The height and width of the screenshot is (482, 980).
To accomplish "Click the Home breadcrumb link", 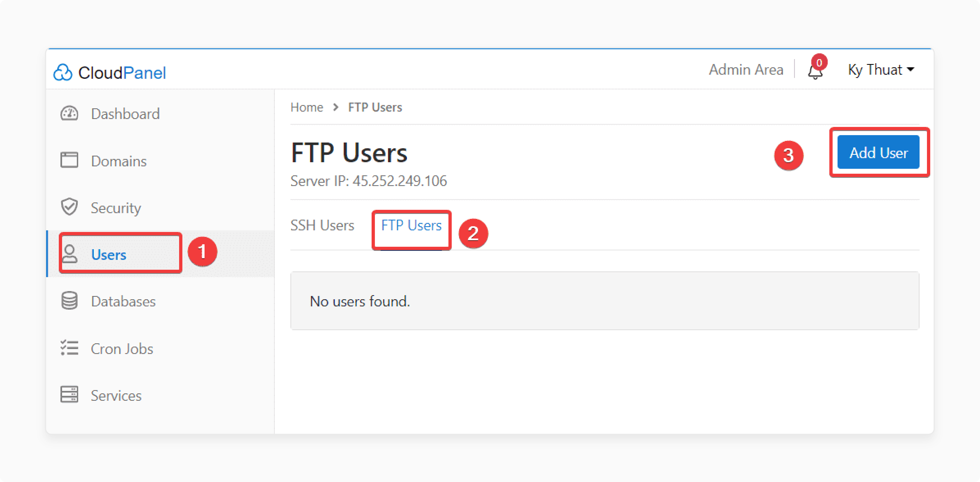I will [x=307, y=107].
